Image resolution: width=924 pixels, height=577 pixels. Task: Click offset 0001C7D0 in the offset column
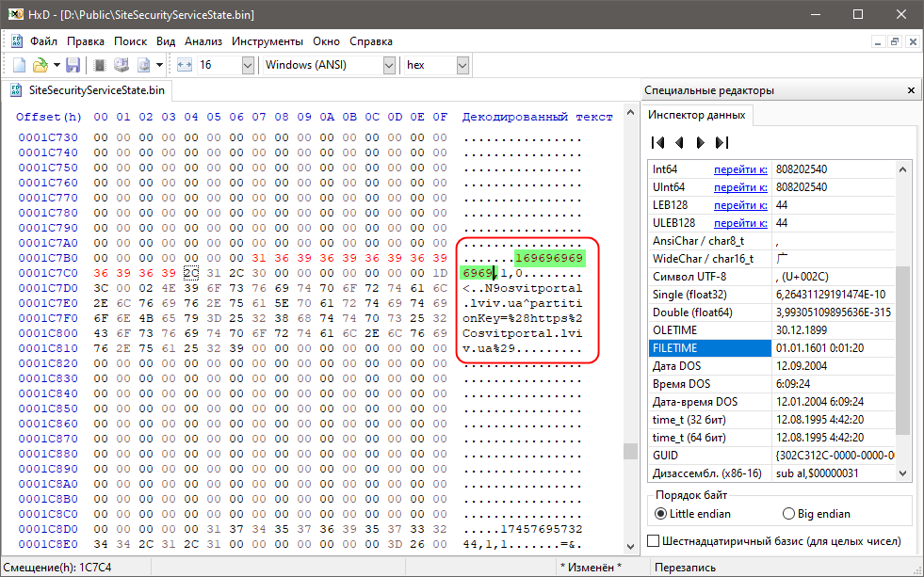click(48, 288)
